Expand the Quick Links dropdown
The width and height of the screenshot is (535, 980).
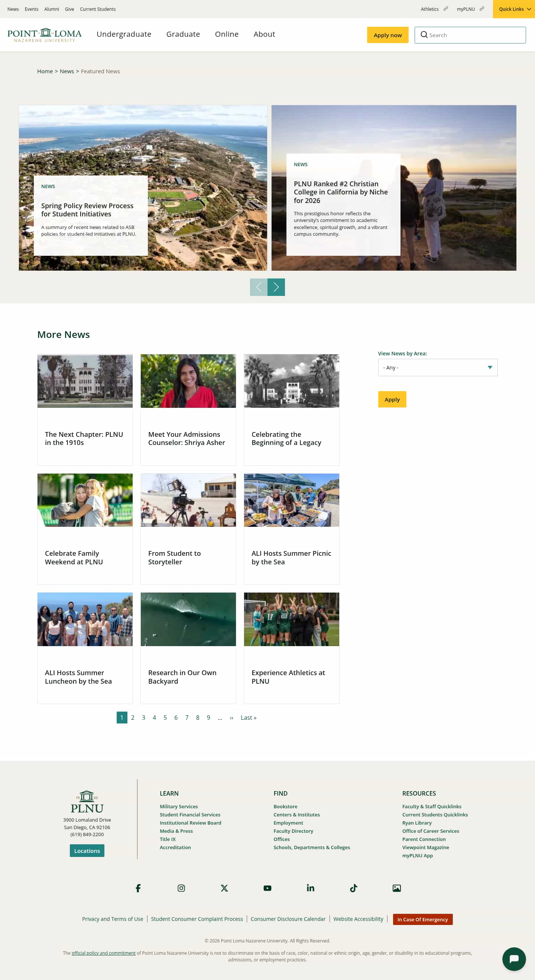tap(514, 9)
